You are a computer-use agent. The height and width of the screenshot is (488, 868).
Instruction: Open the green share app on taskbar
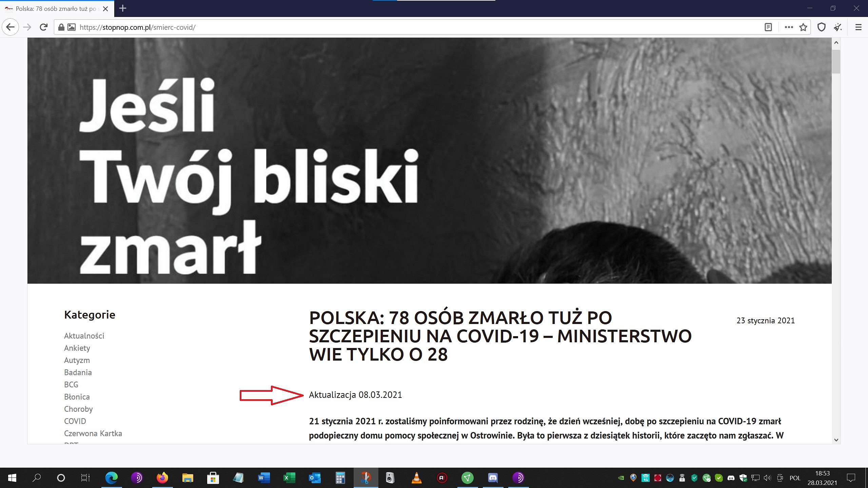point(467,478)
